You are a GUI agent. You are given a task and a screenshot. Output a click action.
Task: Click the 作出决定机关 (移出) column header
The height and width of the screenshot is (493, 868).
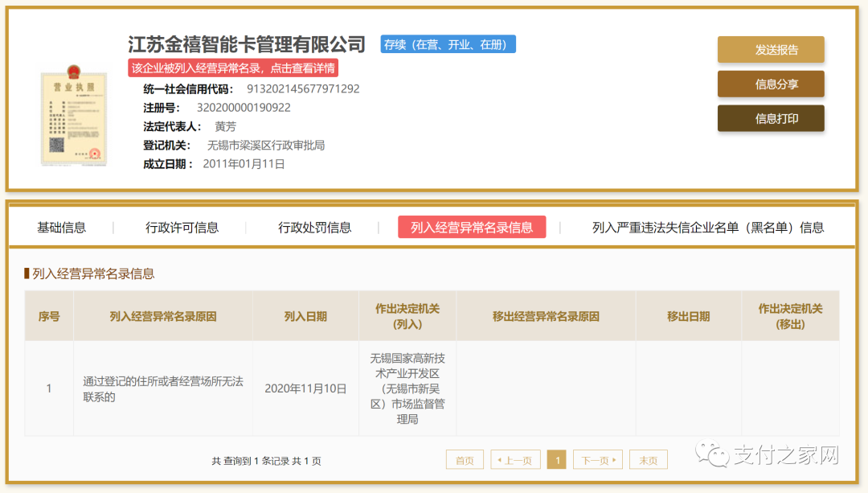(791, 316)
